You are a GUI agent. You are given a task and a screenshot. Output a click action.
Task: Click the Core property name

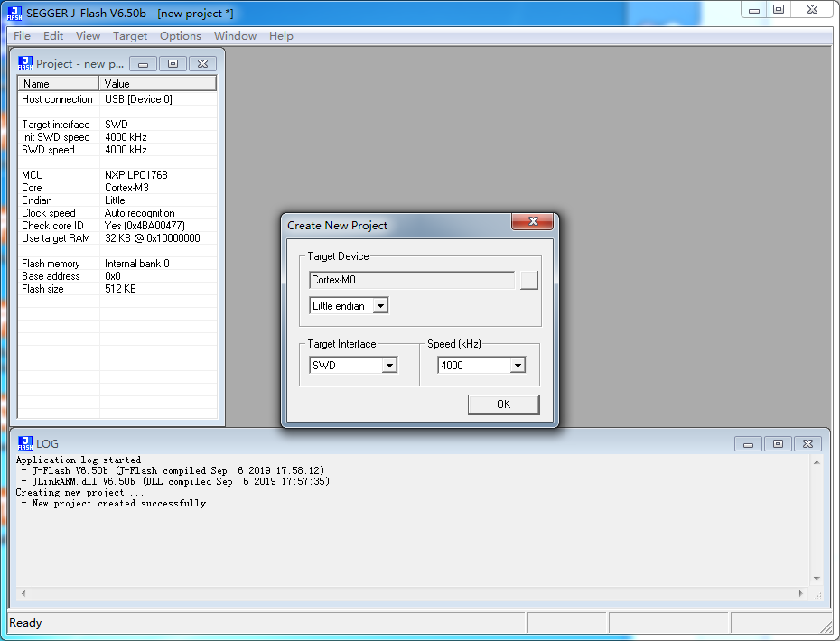click(x=32, y=188)
